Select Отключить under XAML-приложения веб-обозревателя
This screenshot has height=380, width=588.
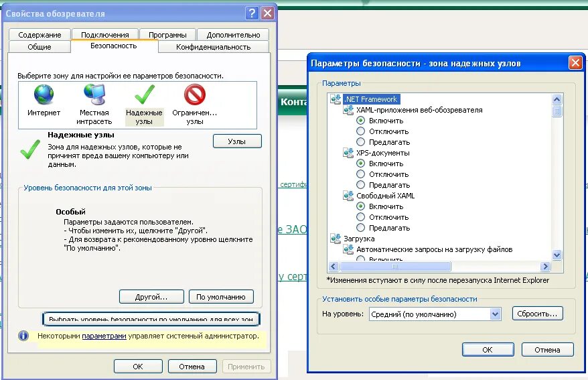[360, 131]
